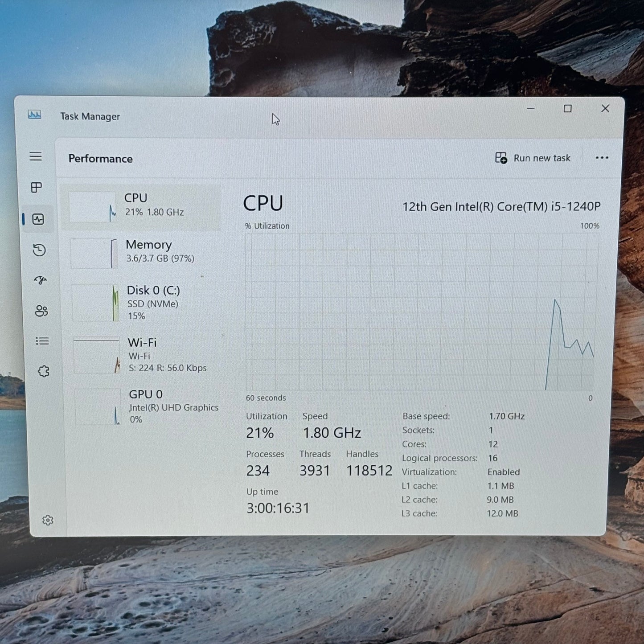The height and width of the screenshot is (644, 644).
Task: Open Services puzzle-piece icon
Action: click(x=44, y=371)
